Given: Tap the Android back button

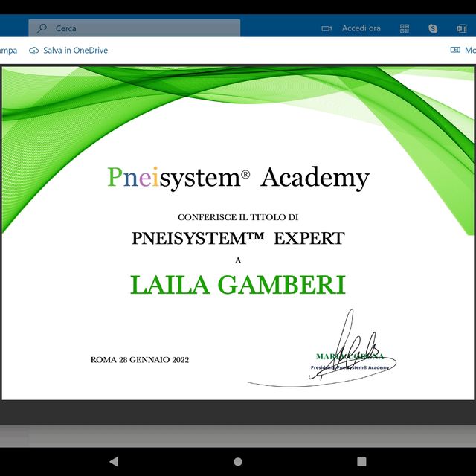Looking at the screenshot, I should click(114, 461).
